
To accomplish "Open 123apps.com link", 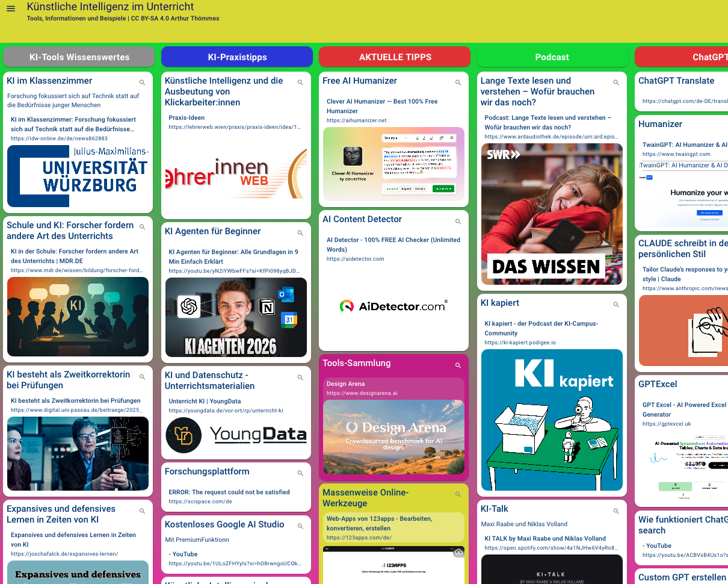I will (359, 538).
